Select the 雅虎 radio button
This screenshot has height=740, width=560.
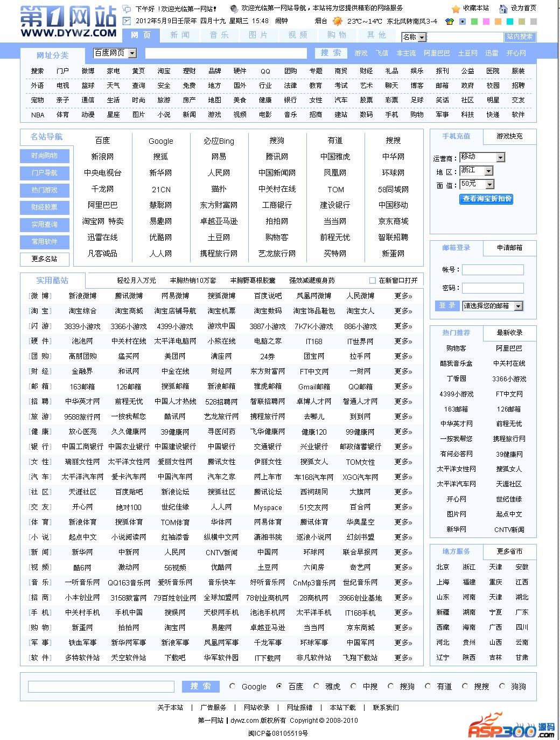coord(317,686)
